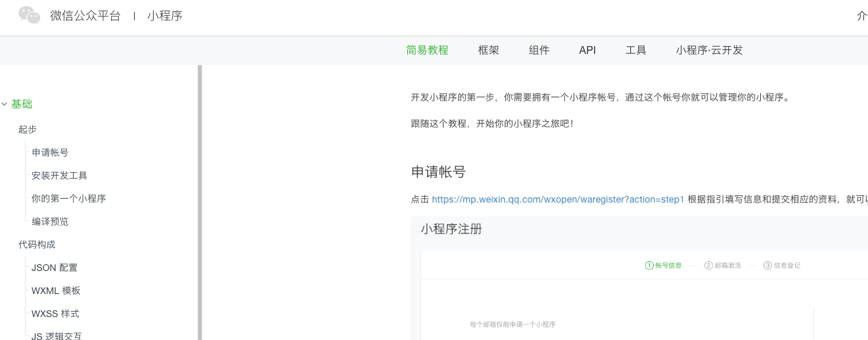Viewport: 868px width, 340px height.
Task: Open 你的第一个小程序 sidebar entry
Action: (69, 198)
